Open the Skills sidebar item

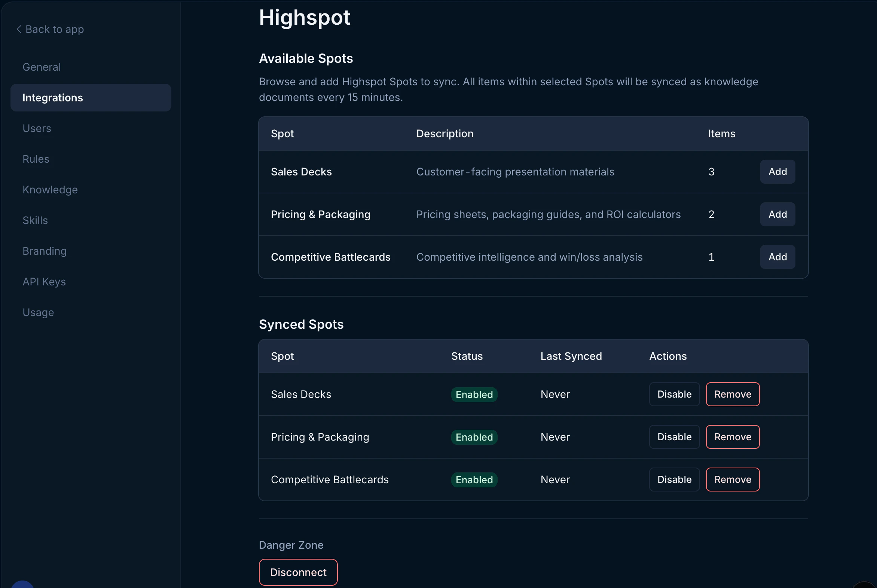tap(35, 221)
